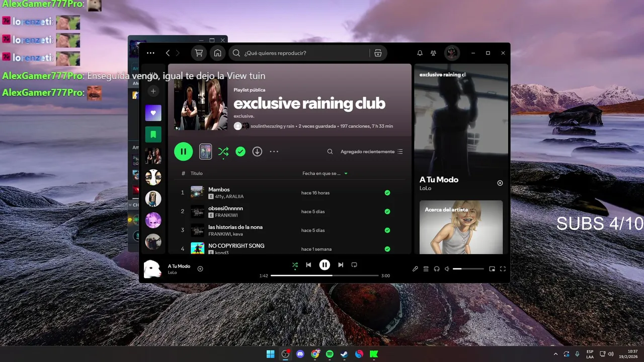The width and height of the screenshot is (644, 362).
Task: Open Liked Songs from the sidebar
Action: click(x=153, y=113)
